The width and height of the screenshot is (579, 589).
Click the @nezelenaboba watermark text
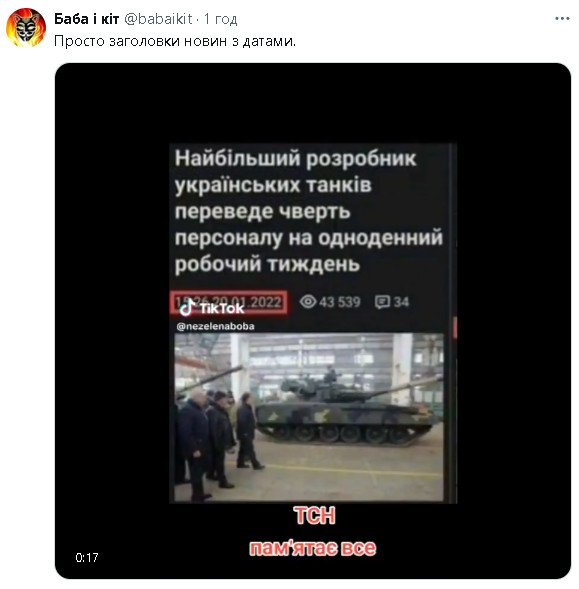tap(215, 326)
